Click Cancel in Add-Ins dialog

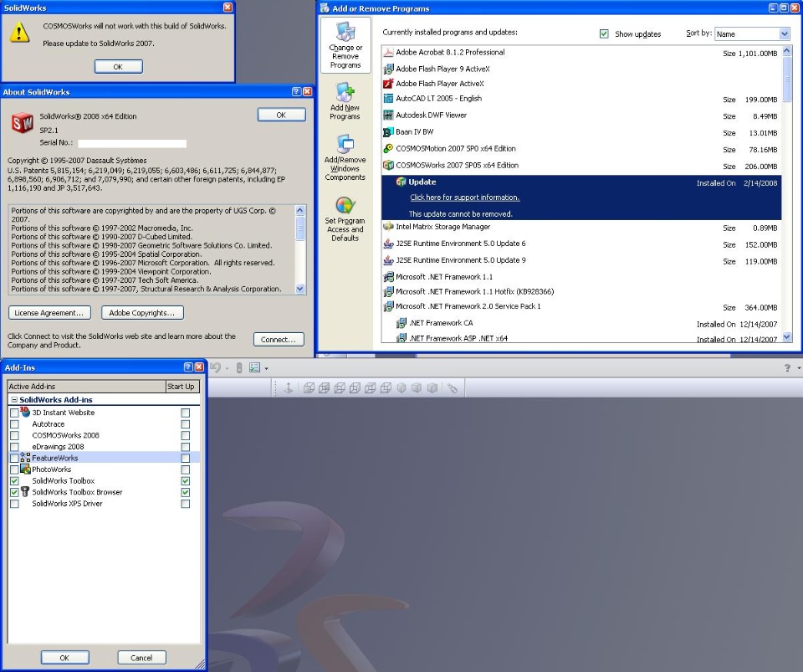(141, 658)
